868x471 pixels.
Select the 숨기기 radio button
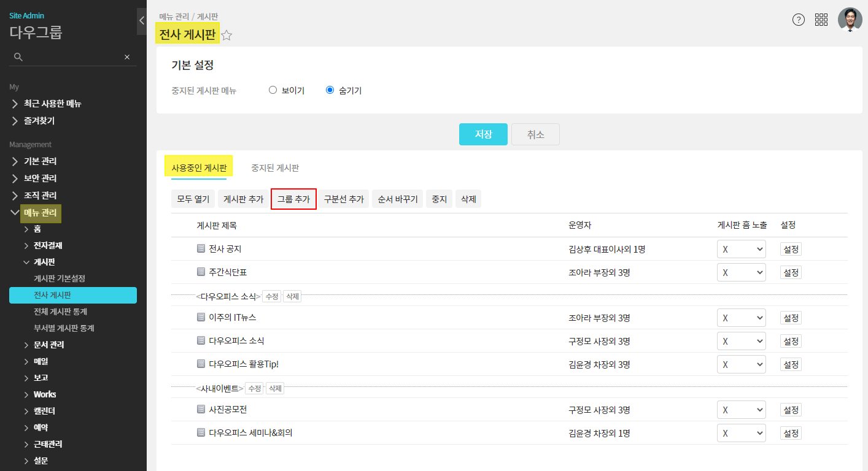(330, 90)
